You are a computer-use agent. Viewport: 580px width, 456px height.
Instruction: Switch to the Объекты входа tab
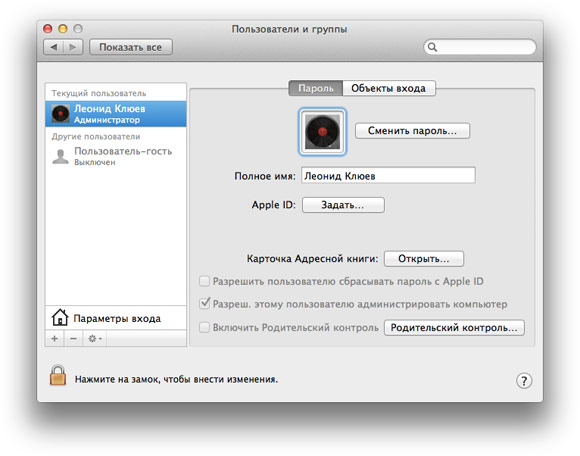pos(389,88)
